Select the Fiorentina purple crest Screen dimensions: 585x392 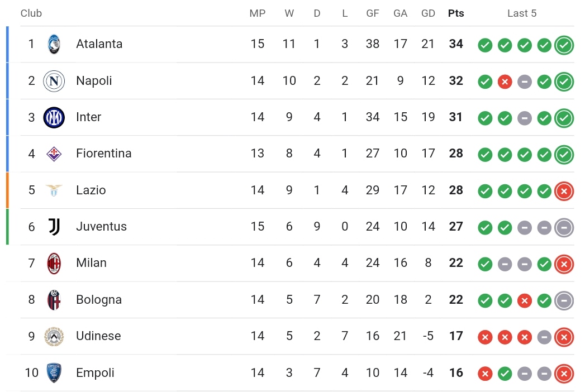54,154
